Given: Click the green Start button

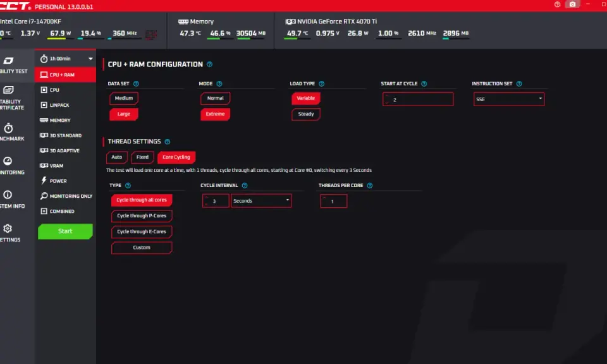Looking at the screenshot, I should (65, 231).
